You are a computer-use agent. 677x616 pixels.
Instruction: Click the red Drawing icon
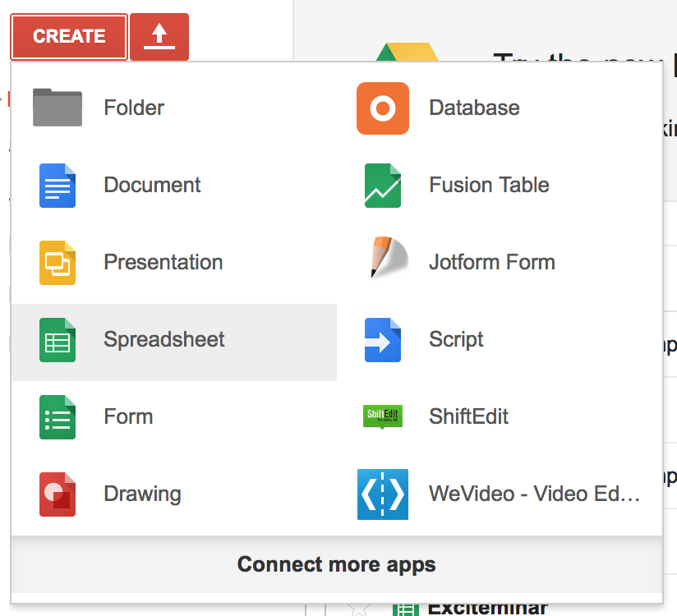pyautogui.click(x=58, y=494)
